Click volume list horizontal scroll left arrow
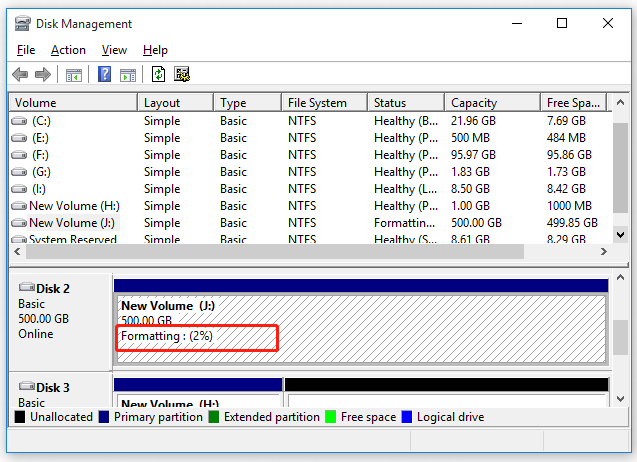The height and width of the screenshot is (462, 637). (x=17, y=252)
